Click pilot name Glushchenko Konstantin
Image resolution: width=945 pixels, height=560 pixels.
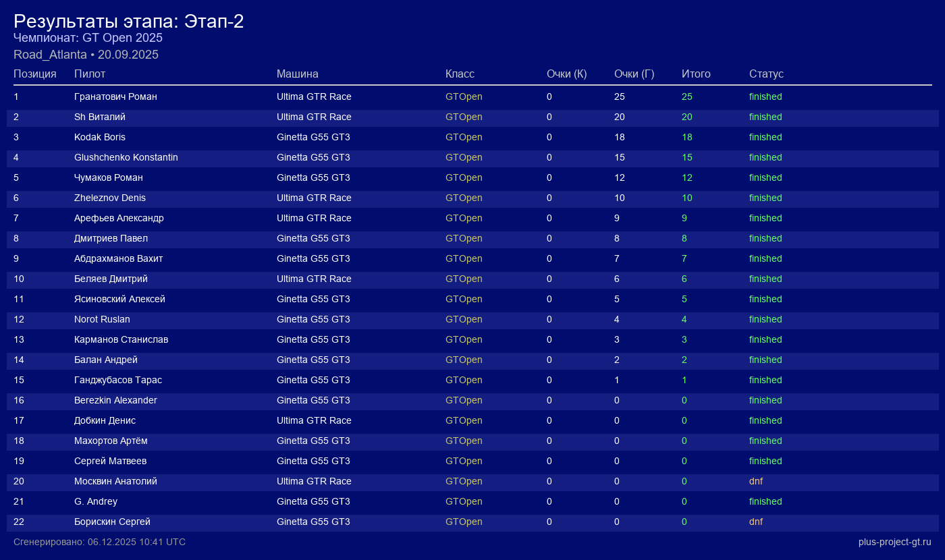pos(126,157)
